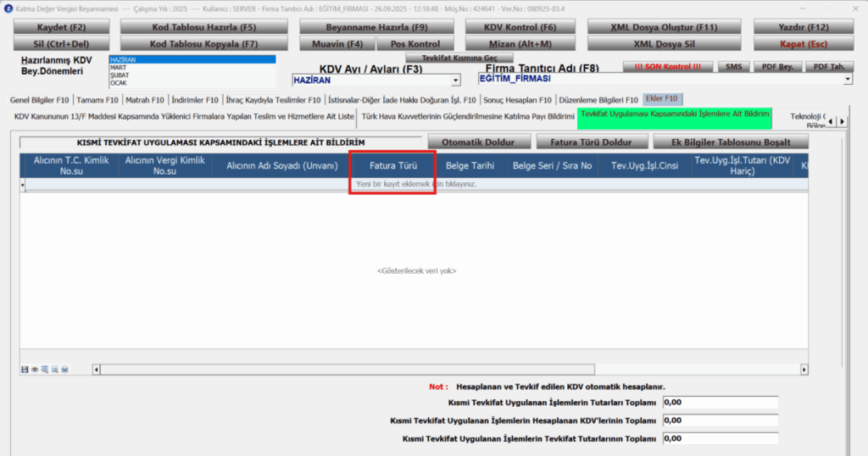Click the Otomatik Doldur button
The height and width of the screenshot is (456, 868).
point(478,142)
